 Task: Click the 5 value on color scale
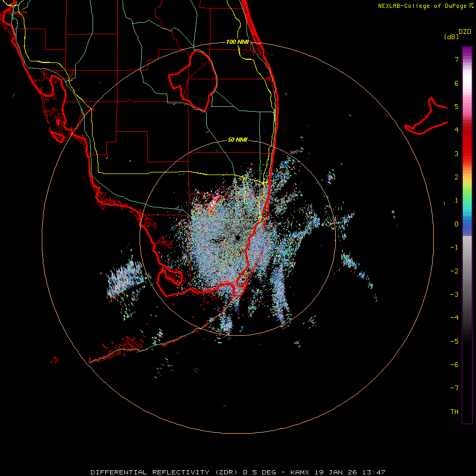click(456, 106)
